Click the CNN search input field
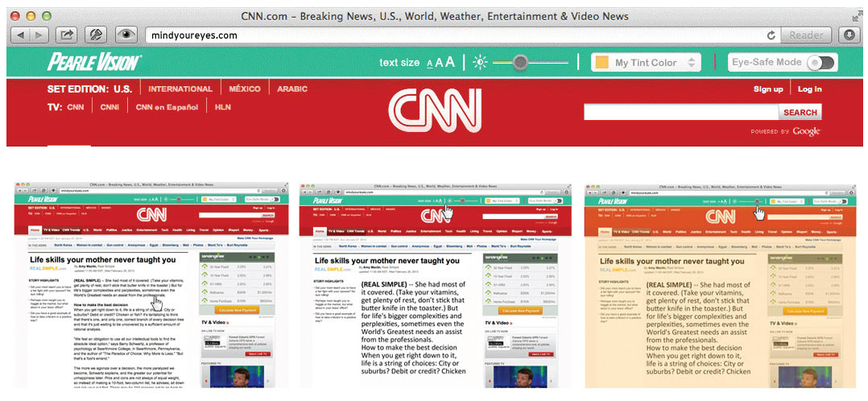The height and width of the screenshot is (401, 868). click(681, 112)
